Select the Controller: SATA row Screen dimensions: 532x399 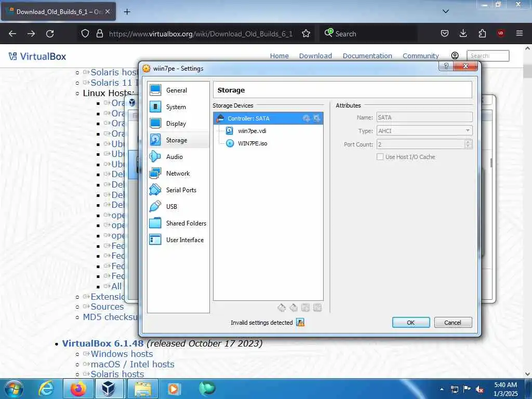(268, 118)
